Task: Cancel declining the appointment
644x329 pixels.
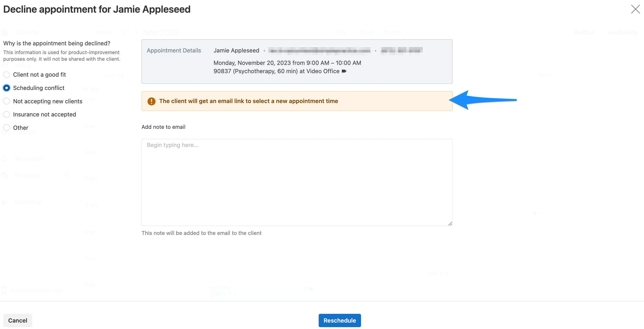Action: tap(17, 320)
